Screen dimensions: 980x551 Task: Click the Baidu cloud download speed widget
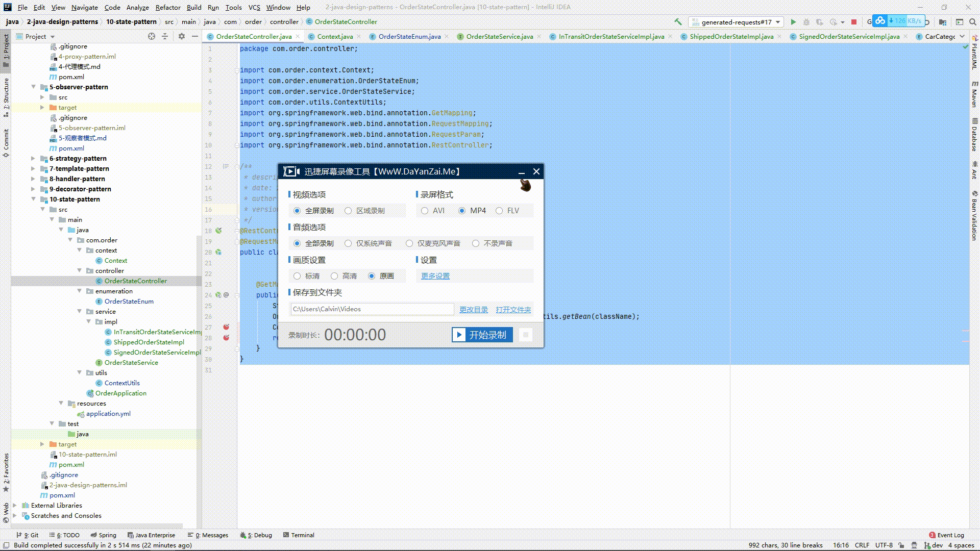[x=898, y=21]
